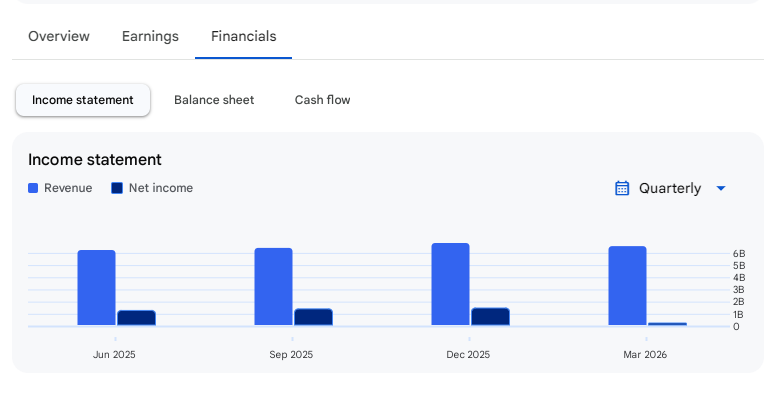Select the Dec 2025 net income bar

pos(490,317)
